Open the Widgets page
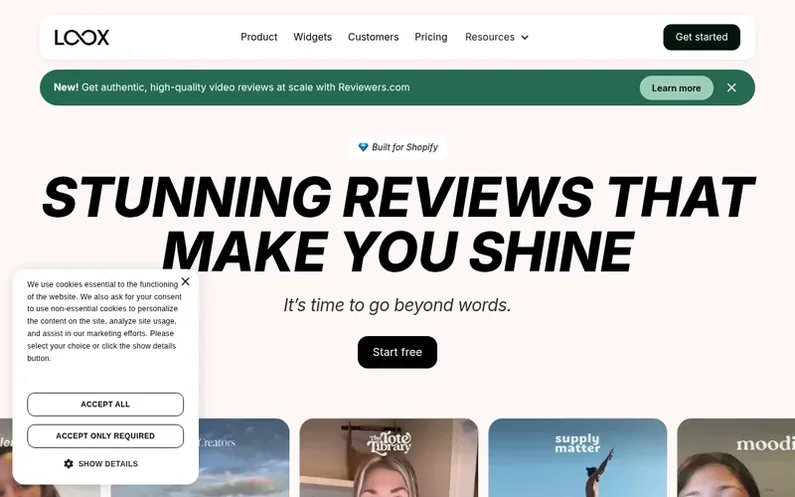The image size is (795, 497). point(312,37)
